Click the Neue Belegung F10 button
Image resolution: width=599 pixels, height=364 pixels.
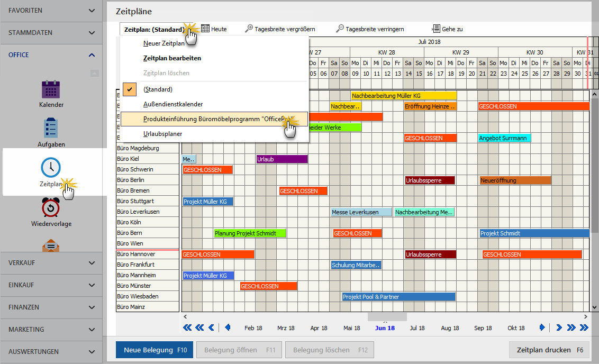155,350
